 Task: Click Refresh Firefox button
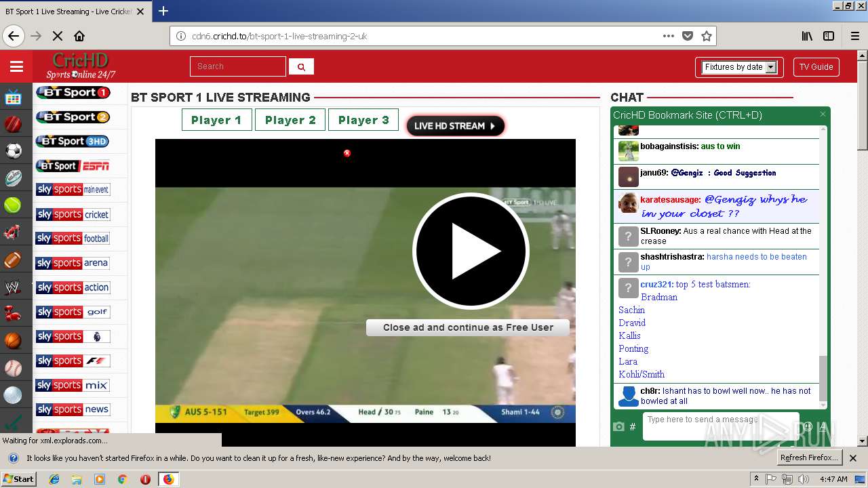pyautogui.click(x=809, y=457)
